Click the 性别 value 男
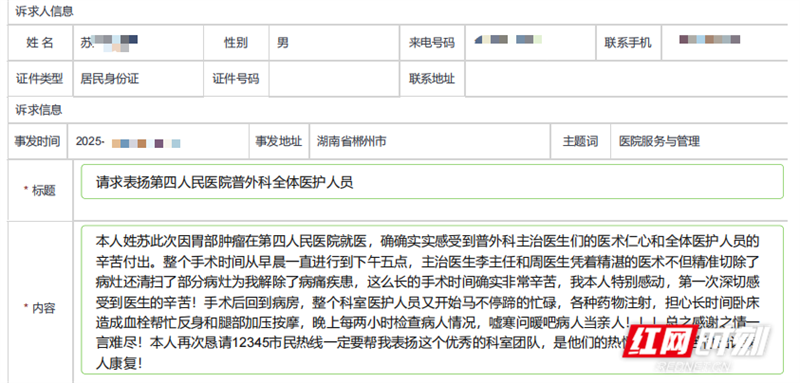This screenshot has width=800, height=383. point(283,43)
